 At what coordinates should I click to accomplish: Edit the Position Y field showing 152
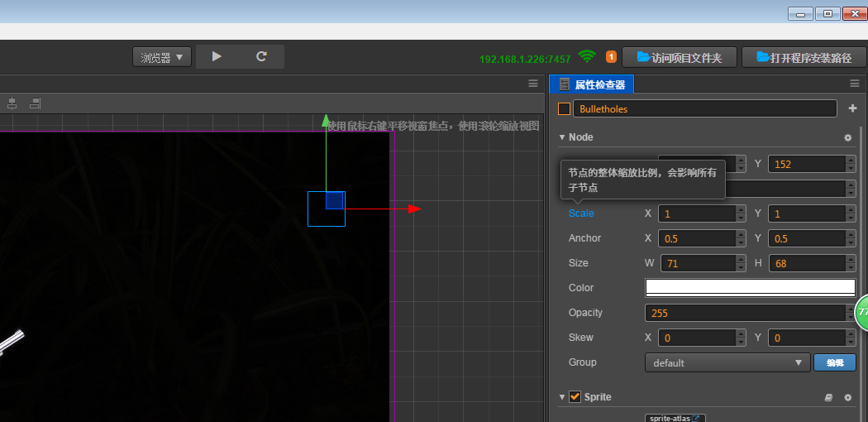pyautogui.click(x=807, y=164)
